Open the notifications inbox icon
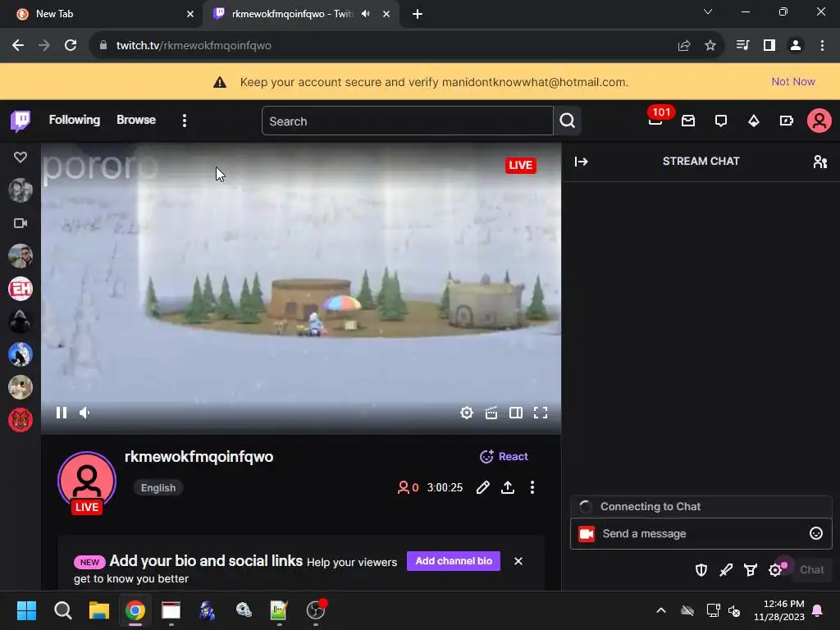Image resolution: width=840 pixels, height=630 pixels. point(688,121)
